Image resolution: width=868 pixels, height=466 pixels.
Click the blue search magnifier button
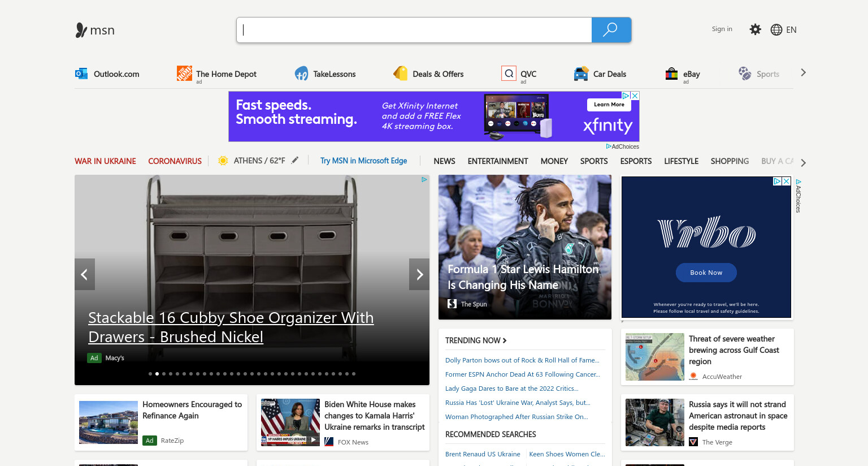pos(611,30)
